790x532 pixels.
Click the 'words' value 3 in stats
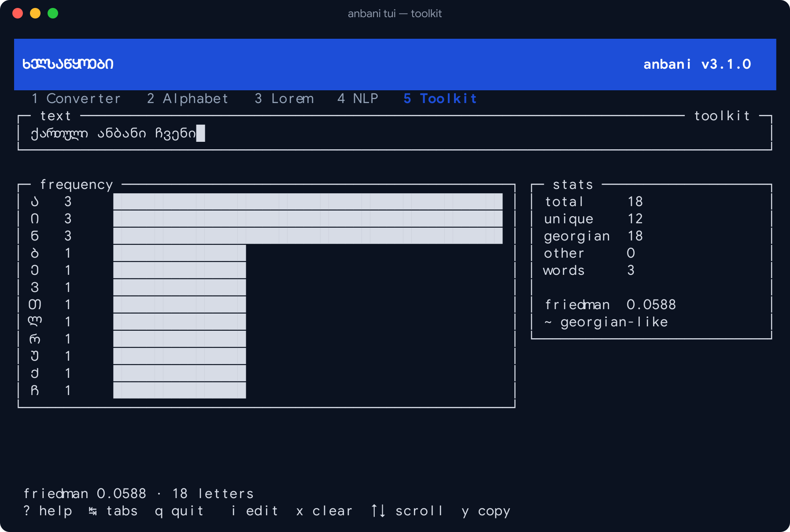coord(631,270)
